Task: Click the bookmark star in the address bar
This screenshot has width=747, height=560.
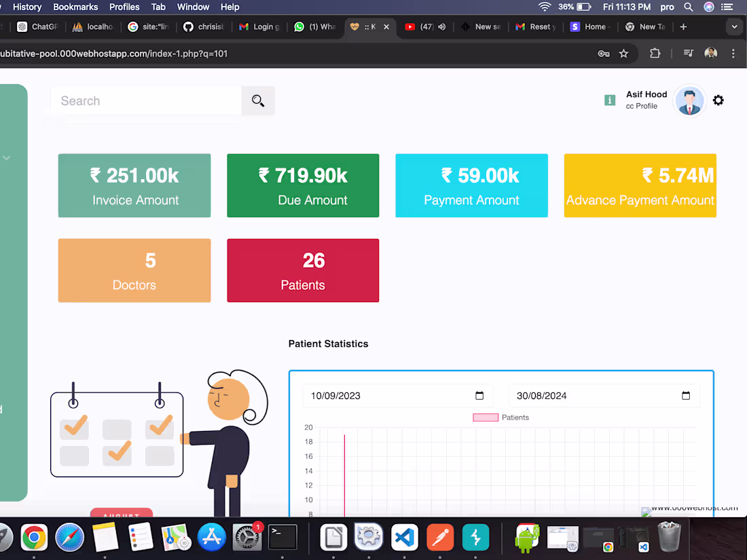Action: 624,52
